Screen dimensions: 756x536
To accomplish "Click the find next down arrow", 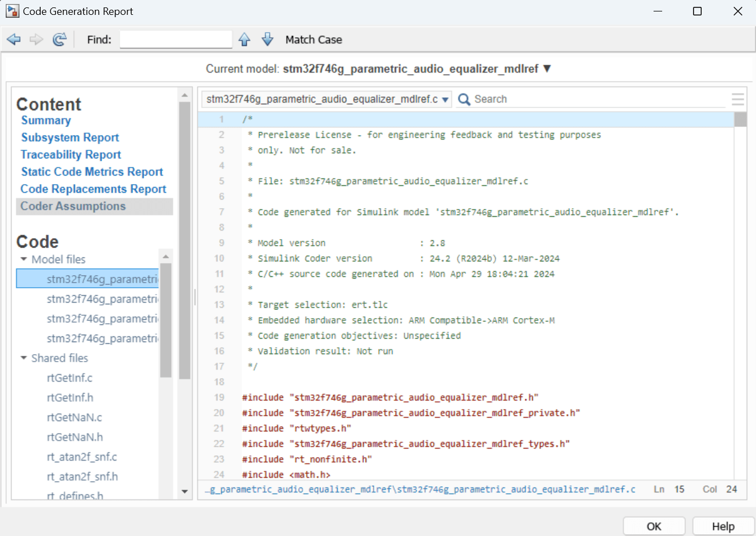I will (267, 39).
